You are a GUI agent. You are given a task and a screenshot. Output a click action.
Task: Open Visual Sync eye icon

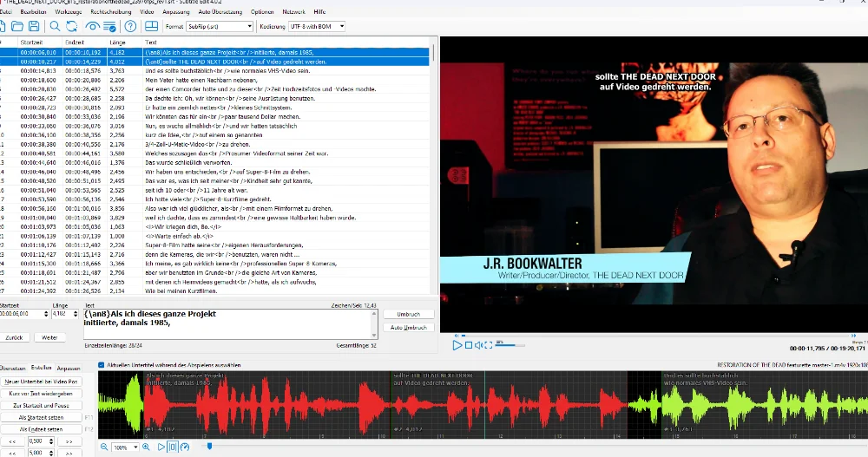93,26
